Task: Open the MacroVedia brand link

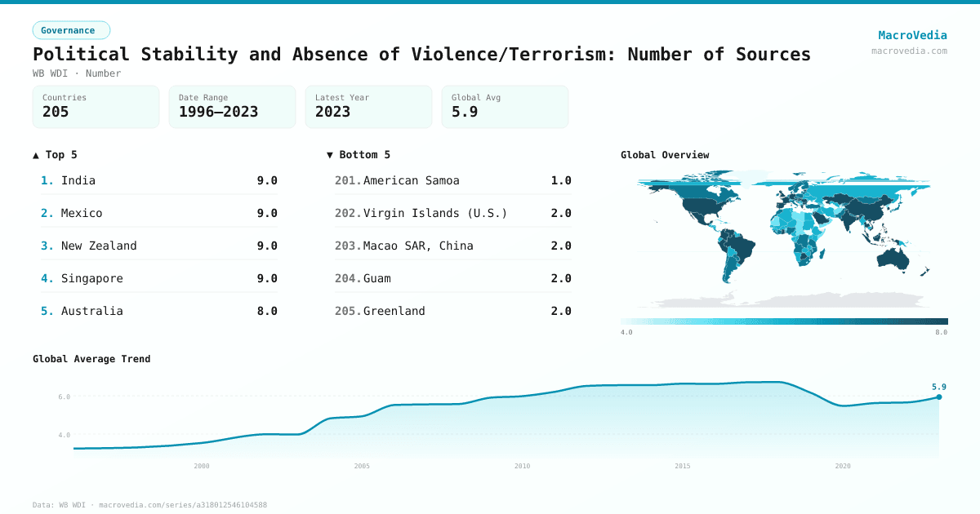Action: coord(912,35)
